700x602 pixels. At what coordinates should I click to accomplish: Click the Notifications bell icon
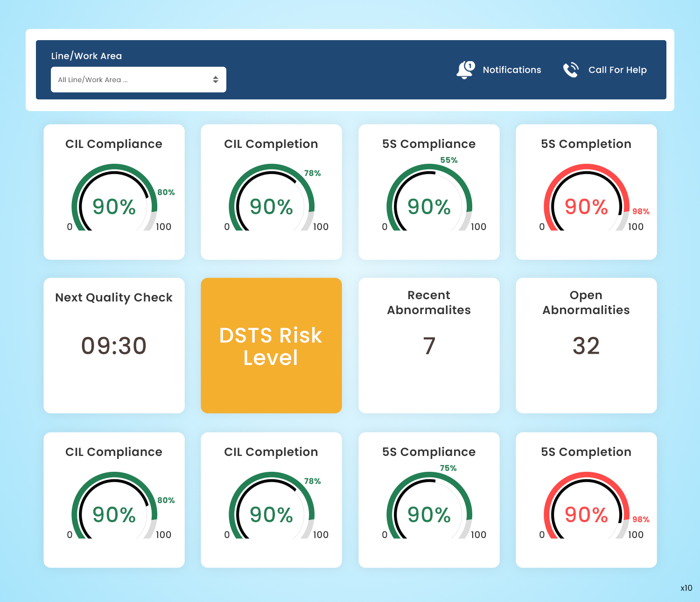(x=465, y=70)
